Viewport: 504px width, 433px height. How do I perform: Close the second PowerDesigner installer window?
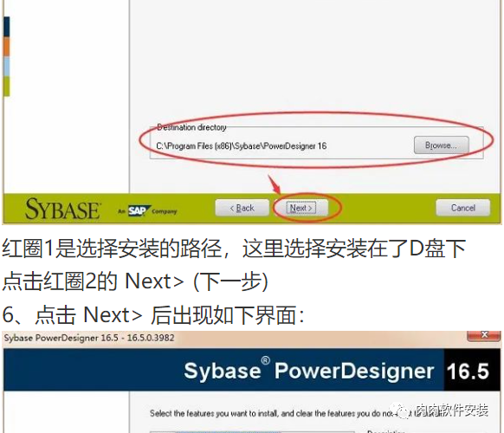(x=484, y=336)
